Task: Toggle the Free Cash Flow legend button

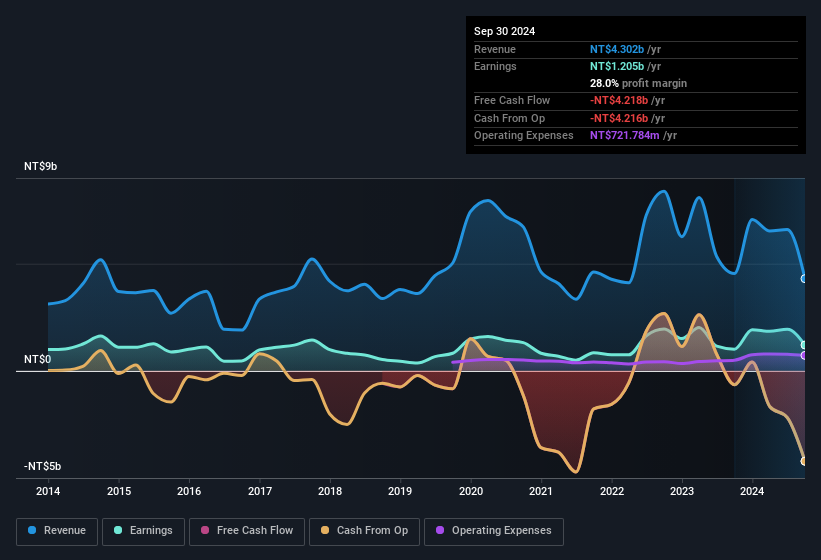Action: 247,531
